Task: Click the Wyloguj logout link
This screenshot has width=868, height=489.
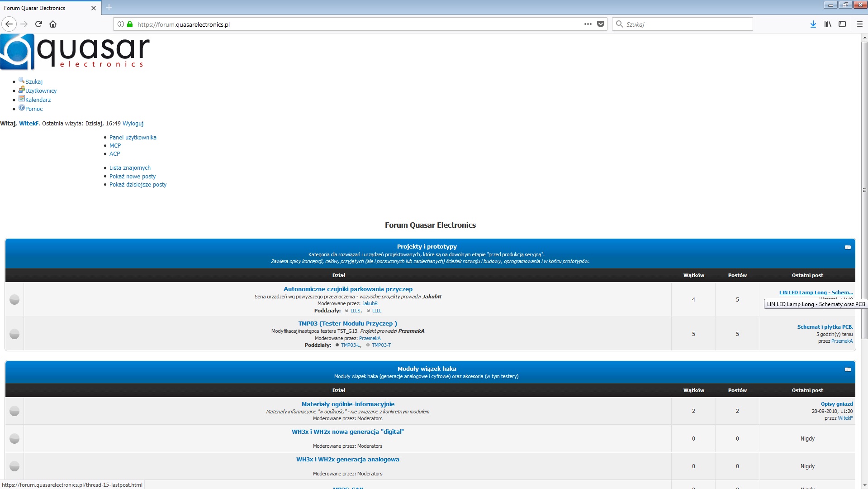Action: pyautogui.click(x=133, y=124)
